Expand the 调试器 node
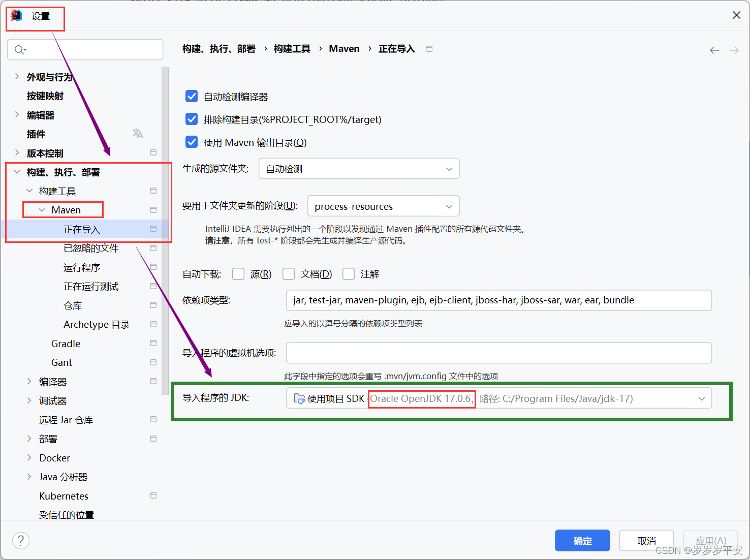Screen dimensions: 750x560 [29, 400]
